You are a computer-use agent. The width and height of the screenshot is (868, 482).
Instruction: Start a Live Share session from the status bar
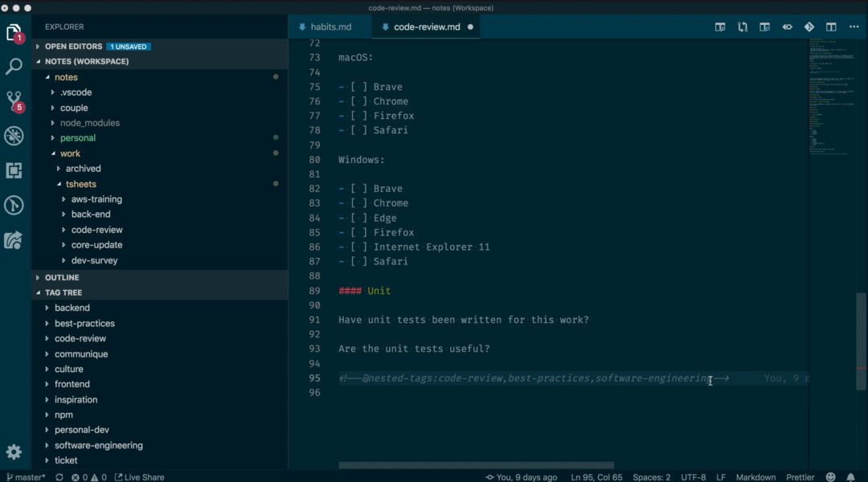pyautogui.click(x=140, y=476)
